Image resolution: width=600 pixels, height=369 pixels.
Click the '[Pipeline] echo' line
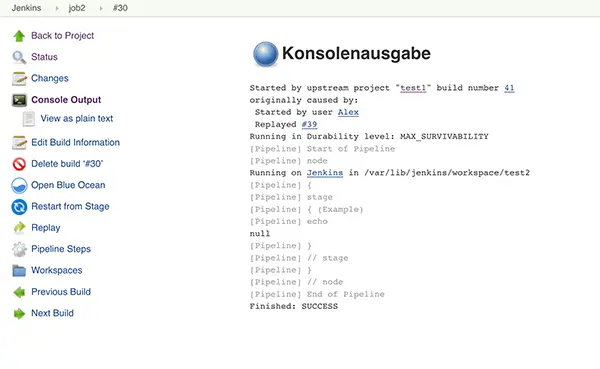click(289, 222)
